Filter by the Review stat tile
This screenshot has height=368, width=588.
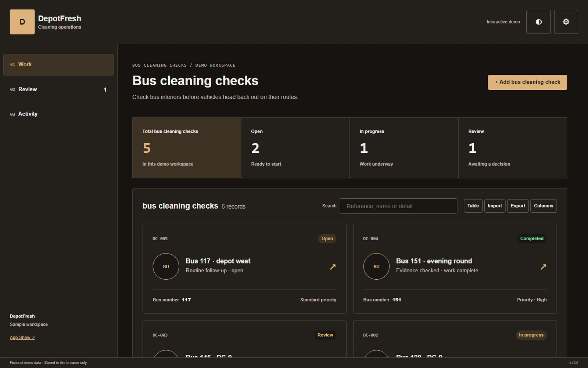tap(513, 148)
